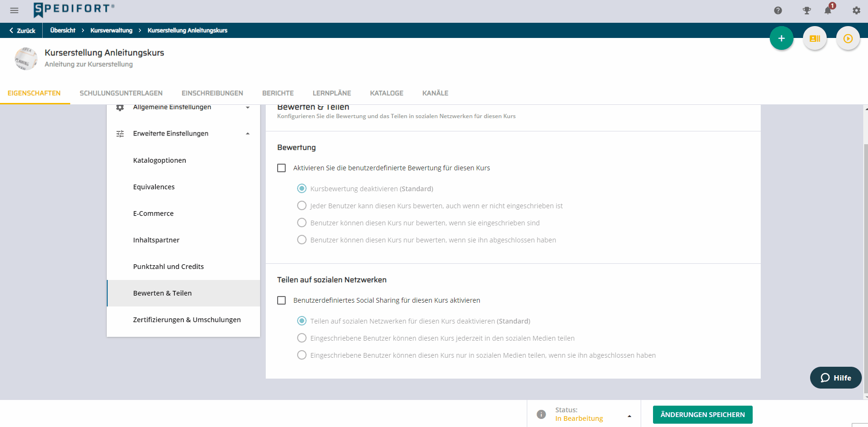Click the green plus add button

[x=782, y=38]
